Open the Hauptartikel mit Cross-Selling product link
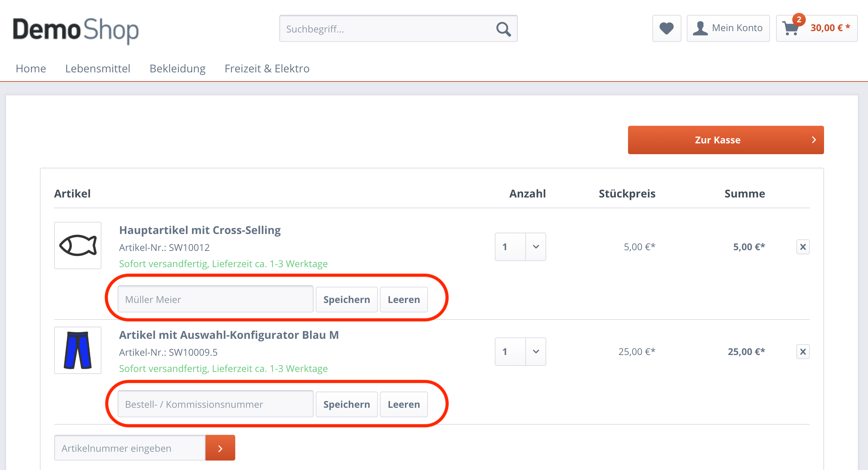The width and height of the screenshot is (868, 470). (200, 230)
